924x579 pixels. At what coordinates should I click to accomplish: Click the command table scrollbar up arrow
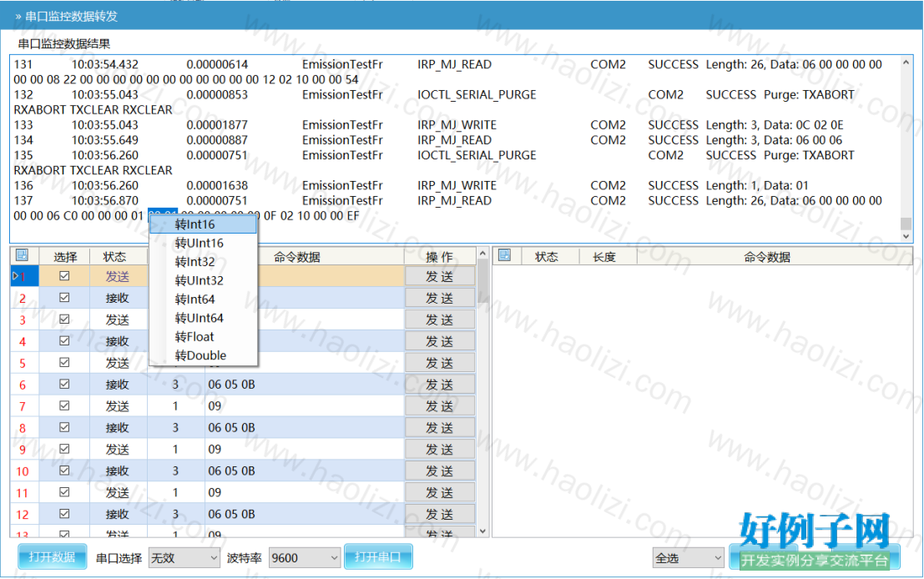tap(482, 254)
